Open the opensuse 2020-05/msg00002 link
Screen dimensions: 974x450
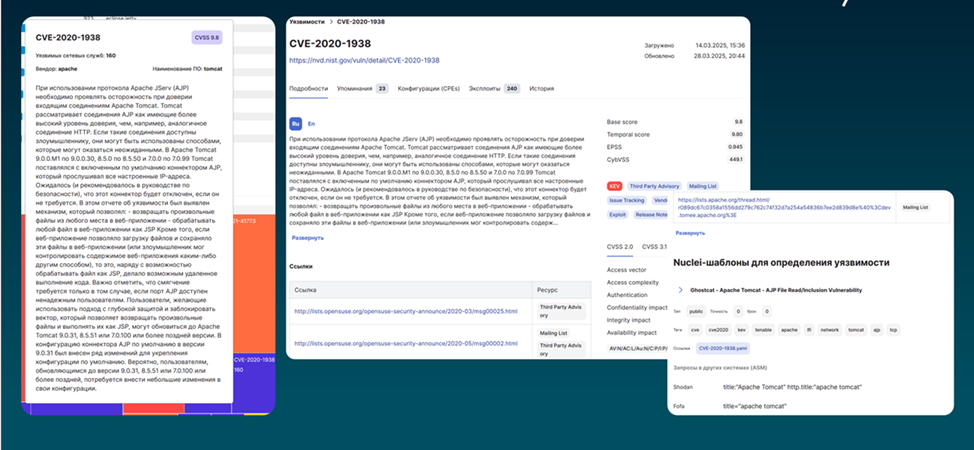(406, 343)
